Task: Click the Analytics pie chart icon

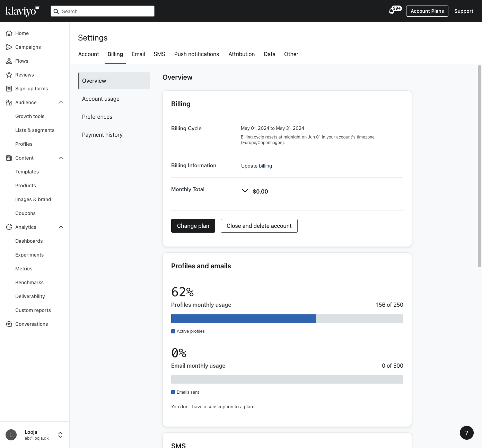Action: [x=9, y=227]
